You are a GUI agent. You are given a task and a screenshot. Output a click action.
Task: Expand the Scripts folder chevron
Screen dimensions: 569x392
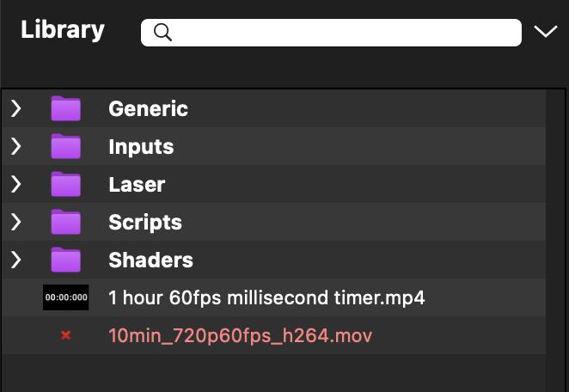click(15, 223)
